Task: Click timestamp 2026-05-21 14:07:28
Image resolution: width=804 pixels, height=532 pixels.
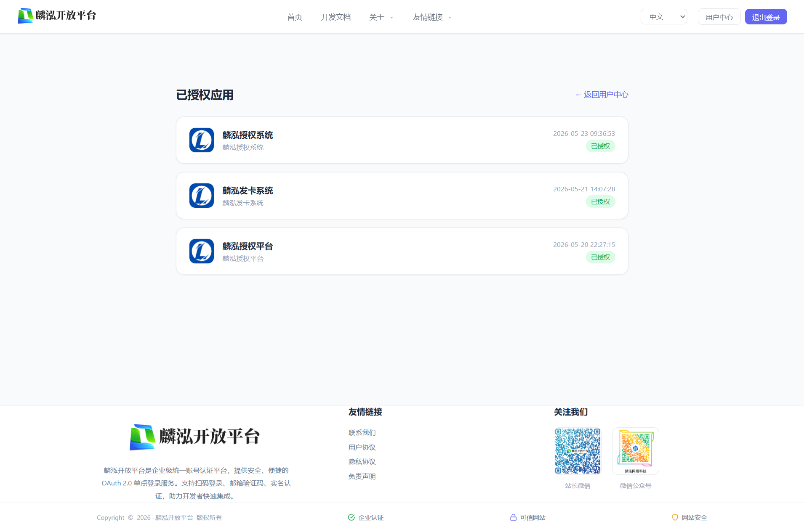Action: coord(584,189)
